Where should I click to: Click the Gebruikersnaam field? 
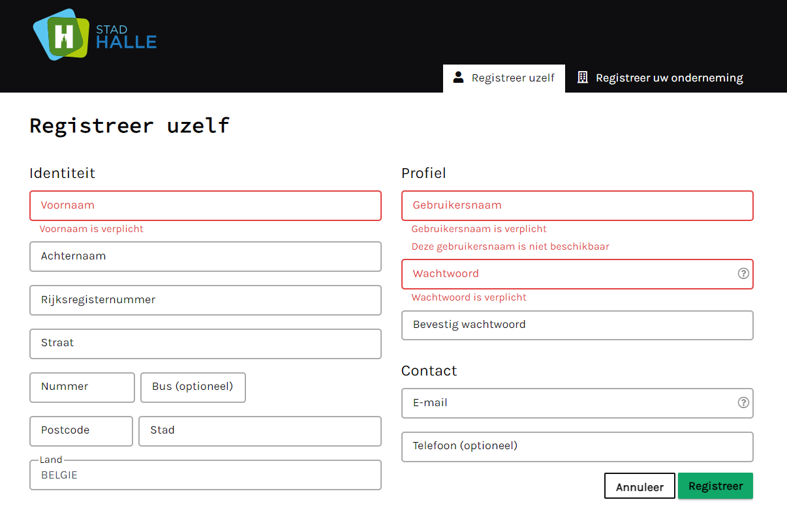point(577,205)
